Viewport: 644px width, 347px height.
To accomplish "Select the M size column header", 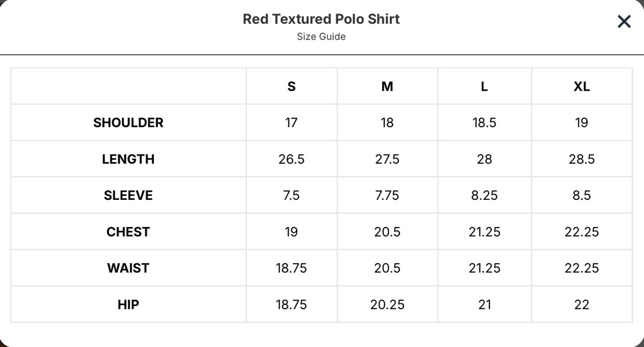I will [x=387, y=86].
